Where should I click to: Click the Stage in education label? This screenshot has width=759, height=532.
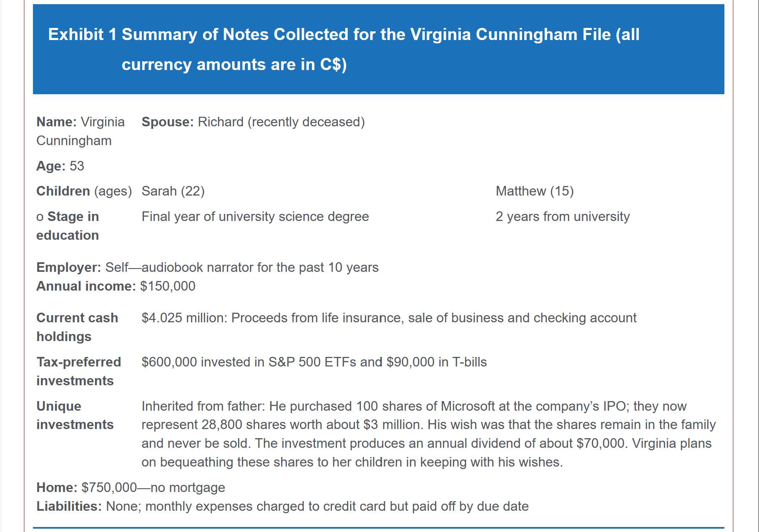[x=68, y=226]
